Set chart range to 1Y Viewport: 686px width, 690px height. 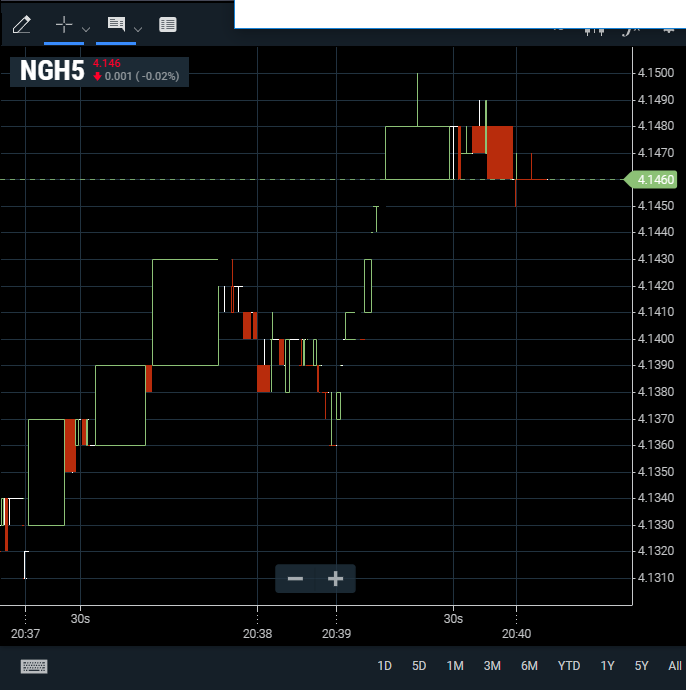pos(607,666)
